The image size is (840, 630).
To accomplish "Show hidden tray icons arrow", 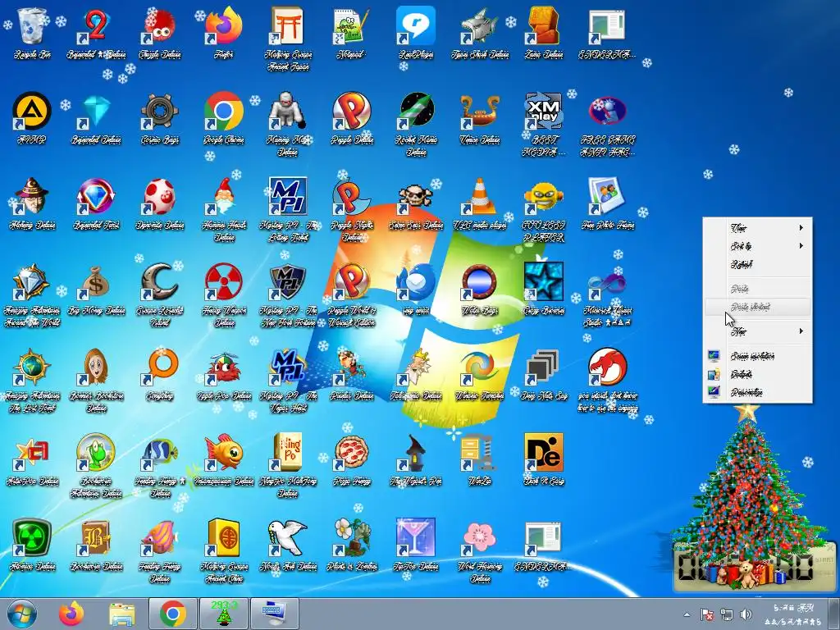I will click(x=687, y=614).
